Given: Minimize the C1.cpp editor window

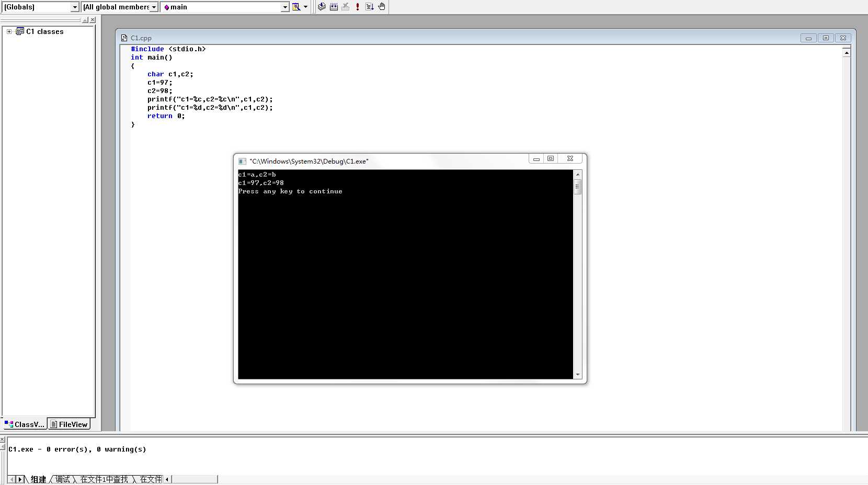Looking at the screenshot, I should [808, 38].
